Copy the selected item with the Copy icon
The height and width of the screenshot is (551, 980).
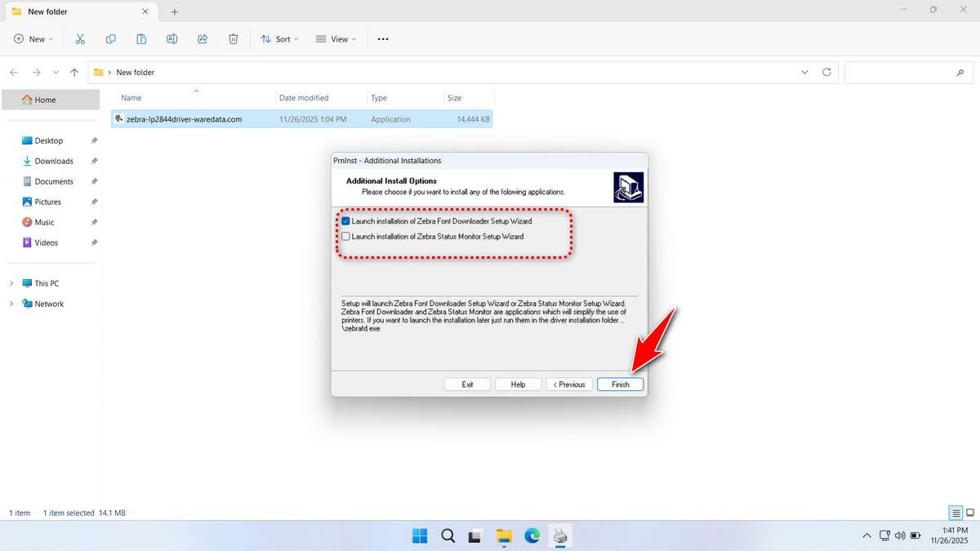111,38
